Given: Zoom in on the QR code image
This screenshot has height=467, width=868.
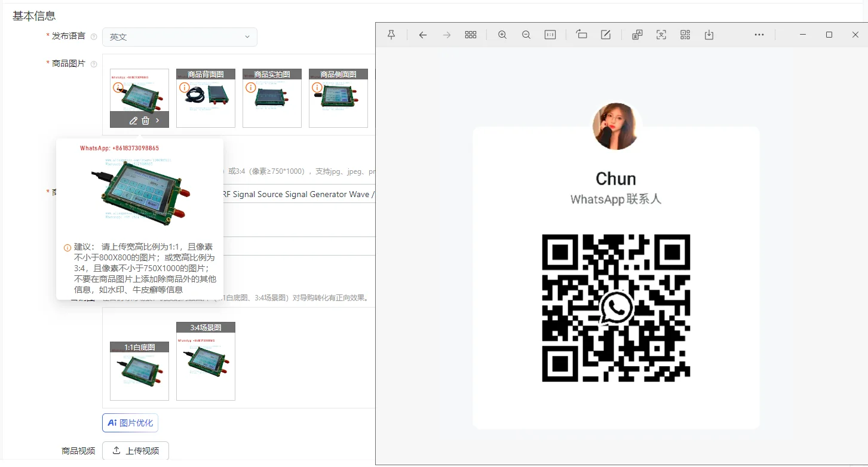Looking at the screenshot, I should (502, 35).
